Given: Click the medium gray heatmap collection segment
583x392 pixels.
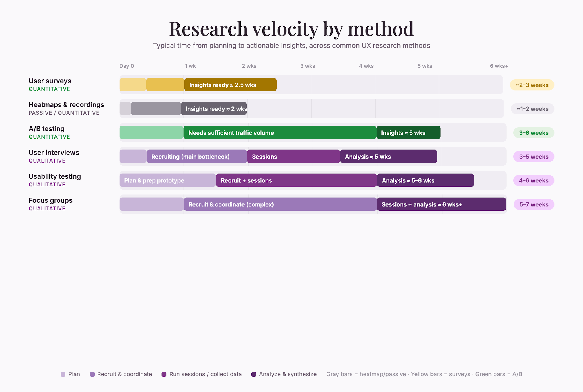Looking at the screenshot, I should coord(156,108).
